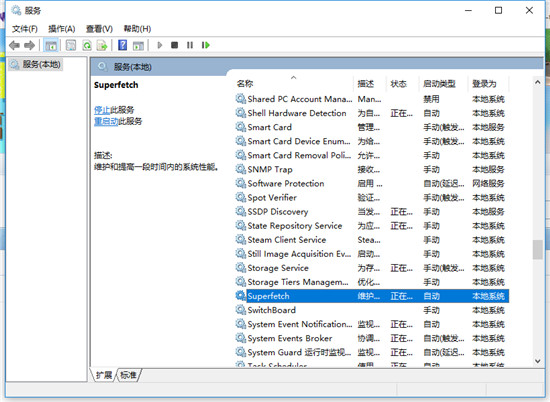
Task: Click the Pause service icon
Action: 190,45
